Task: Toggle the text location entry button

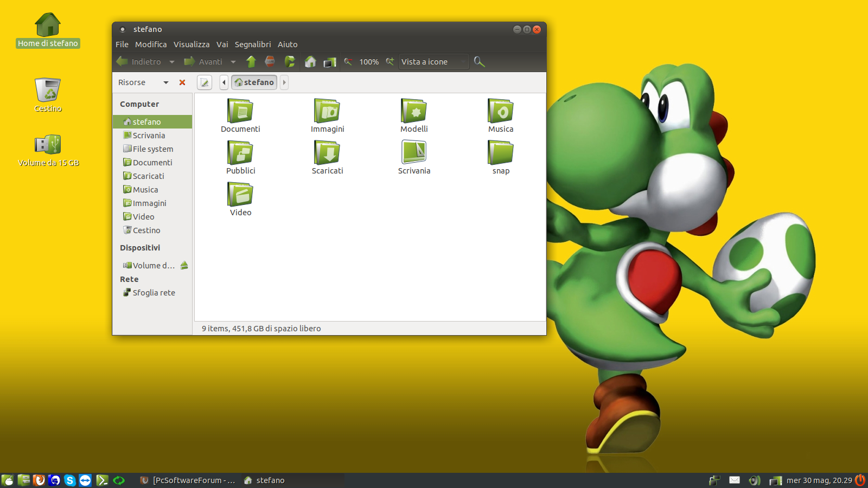Action: pyautogui.click(x=205, y=82)
